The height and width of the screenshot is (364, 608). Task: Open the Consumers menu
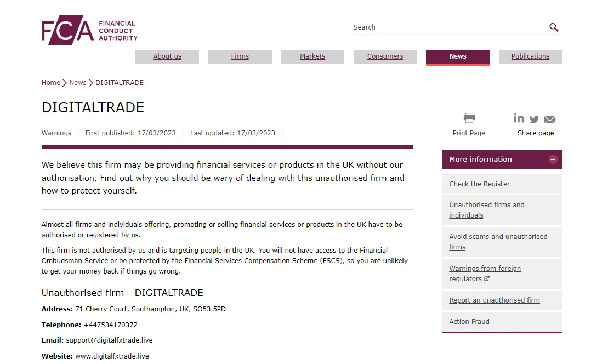tap(385, 56)
